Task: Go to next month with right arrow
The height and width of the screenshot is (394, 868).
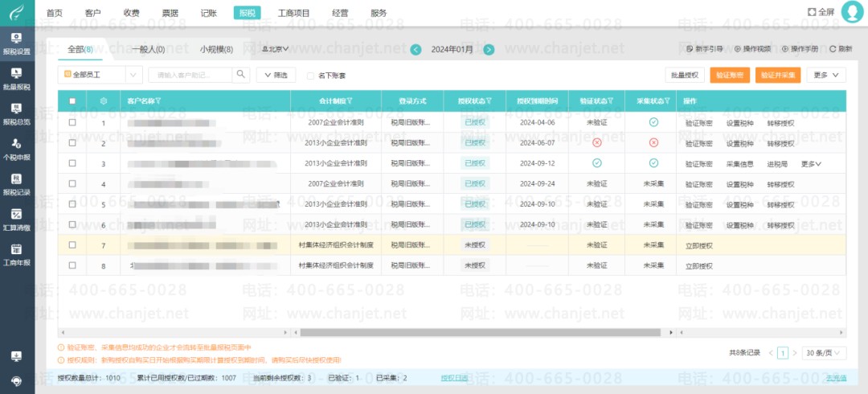Action: click(489, 49)
